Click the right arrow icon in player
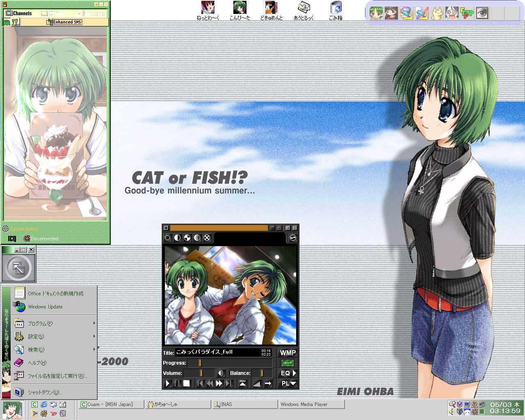The height and width of the screenshot is (420, 525). coord(268,383)
